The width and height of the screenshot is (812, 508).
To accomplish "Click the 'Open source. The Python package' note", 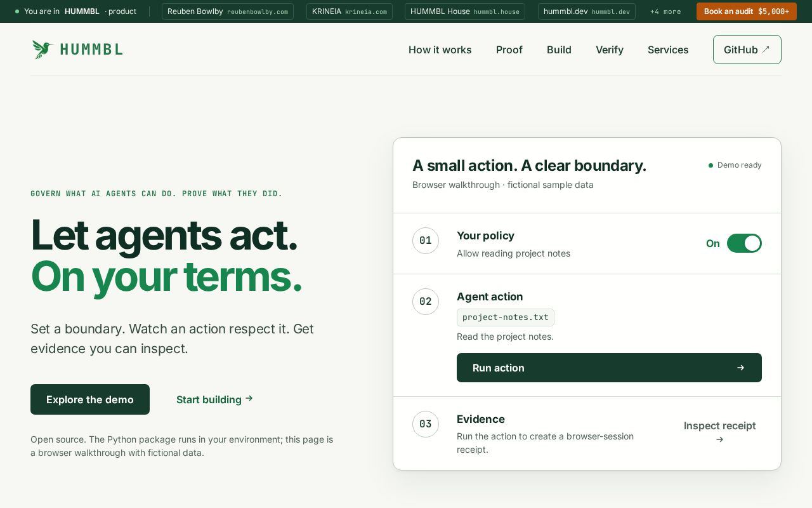I will coord(182,446).
